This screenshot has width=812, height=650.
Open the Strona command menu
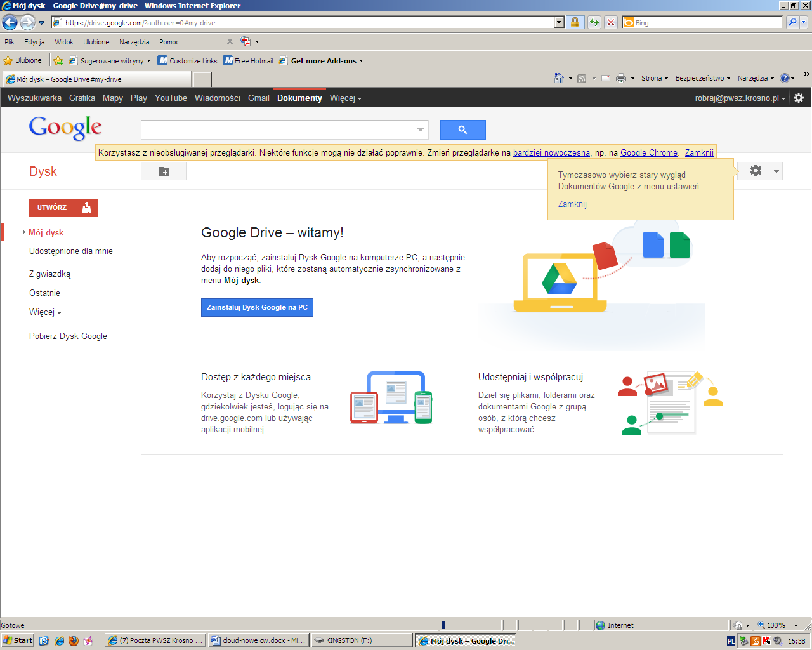tap(655, 78)
